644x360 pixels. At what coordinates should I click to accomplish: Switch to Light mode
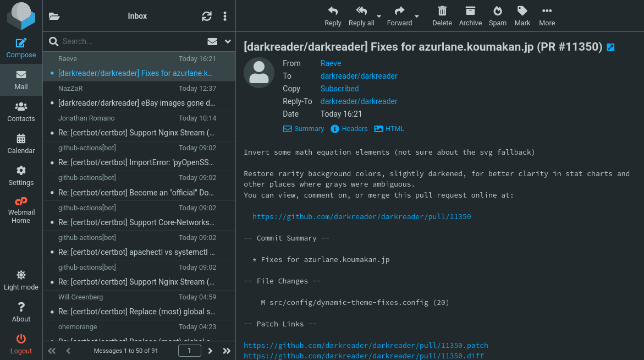tap(21, 280)
